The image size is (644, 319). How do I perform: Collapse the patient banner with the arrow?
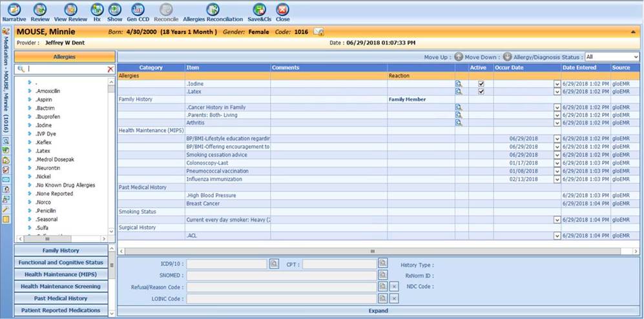[633, 32]
